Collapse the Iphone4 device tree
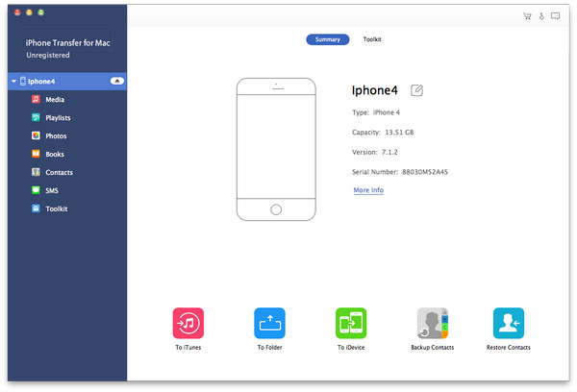Viewport: 577px width, 392px height. [x=13, y=82]
